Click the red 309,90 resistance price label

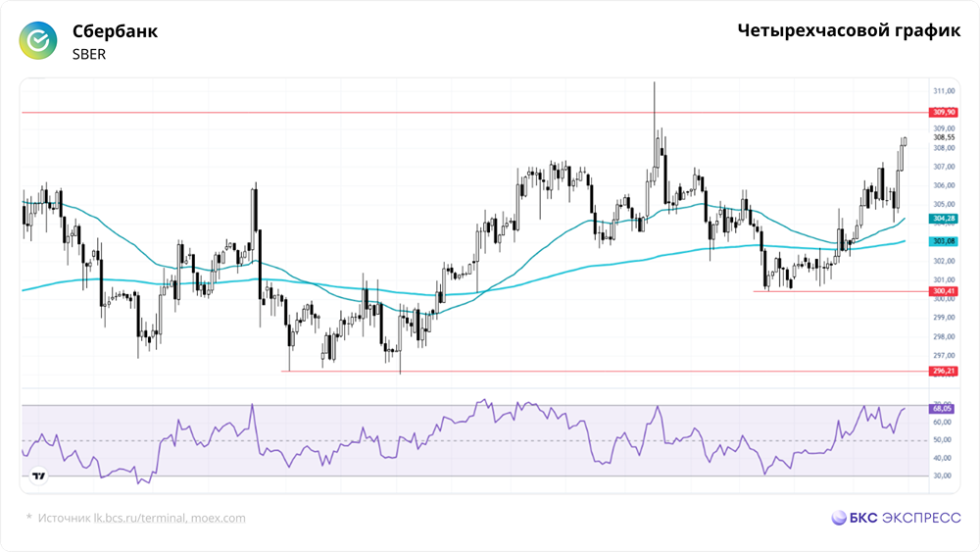(x=944, y=113)
